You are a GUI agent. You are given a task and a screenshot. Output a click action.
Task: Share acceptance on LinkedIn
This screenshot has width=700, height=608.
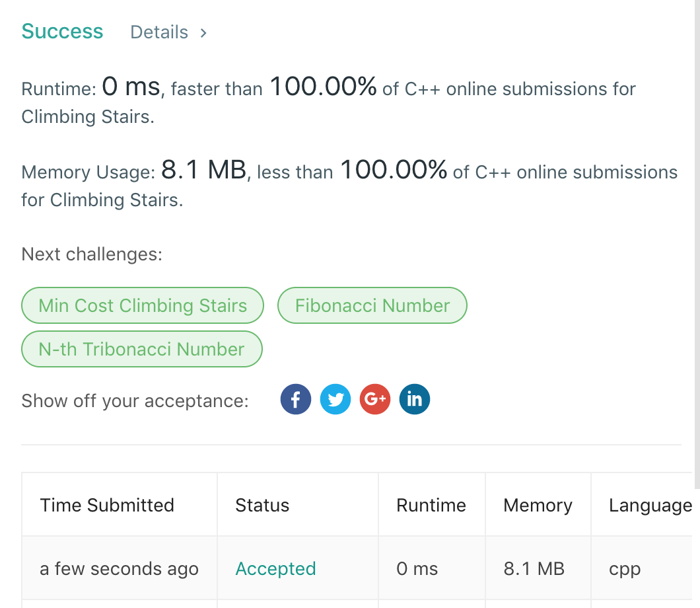pyautogui.click(x=415, y=399)
